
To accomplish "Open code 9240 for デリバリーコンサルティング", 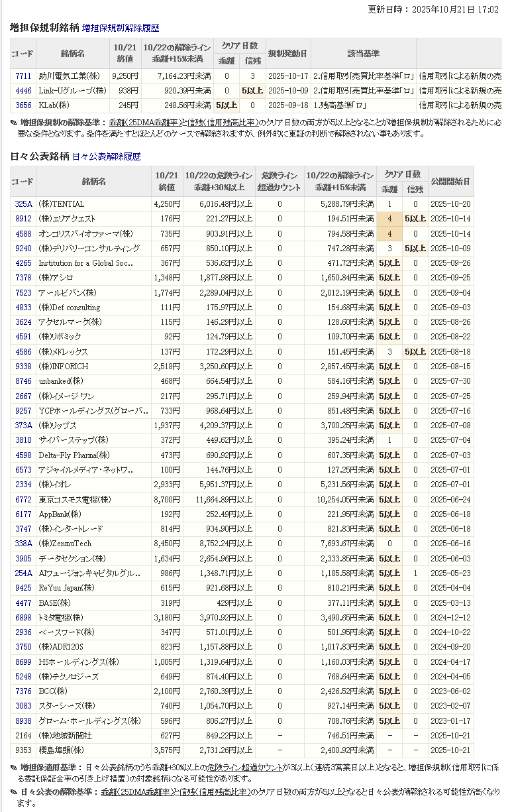I will coord(23,249).
